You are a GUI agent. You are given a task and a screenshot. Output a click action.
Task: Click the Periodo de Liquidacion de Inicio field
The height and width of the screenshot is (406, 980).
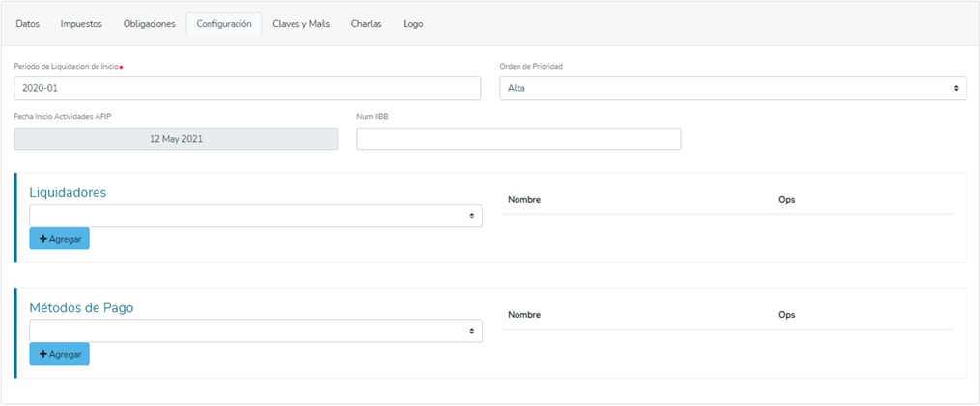click(247, 88)
